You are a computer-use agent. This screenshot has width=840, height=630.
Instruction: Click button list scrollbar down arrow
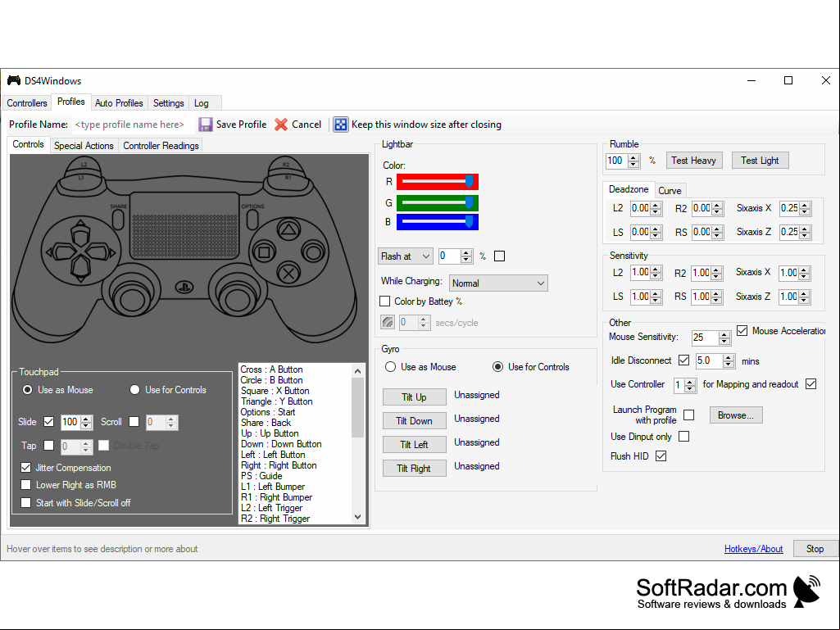358,517
